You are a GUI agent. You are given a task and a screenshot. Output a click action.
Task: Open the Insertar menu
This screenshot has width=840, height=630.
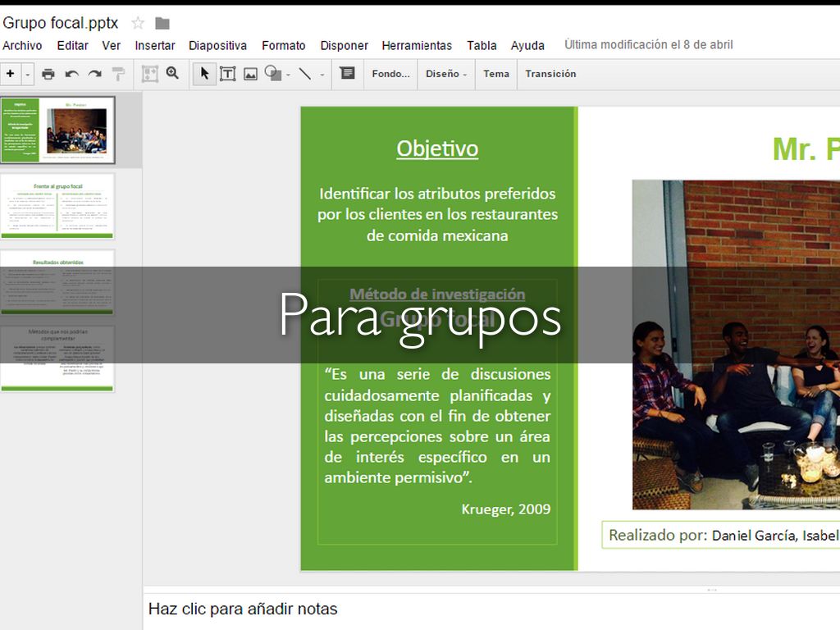tap(154, 46)
